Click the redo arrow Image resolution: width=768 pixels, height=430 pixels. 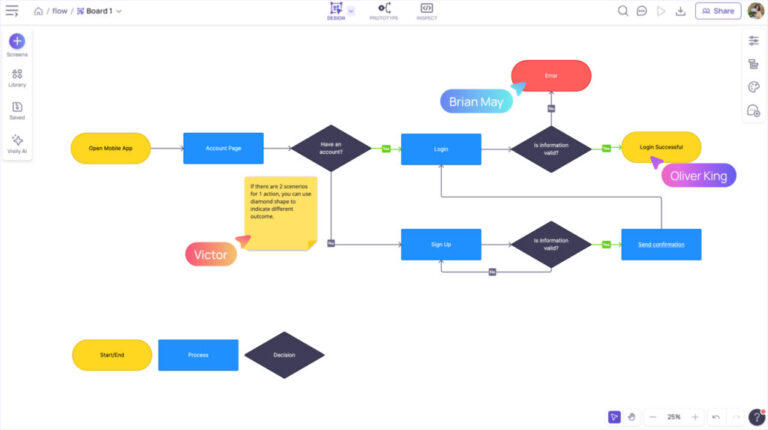736,417
